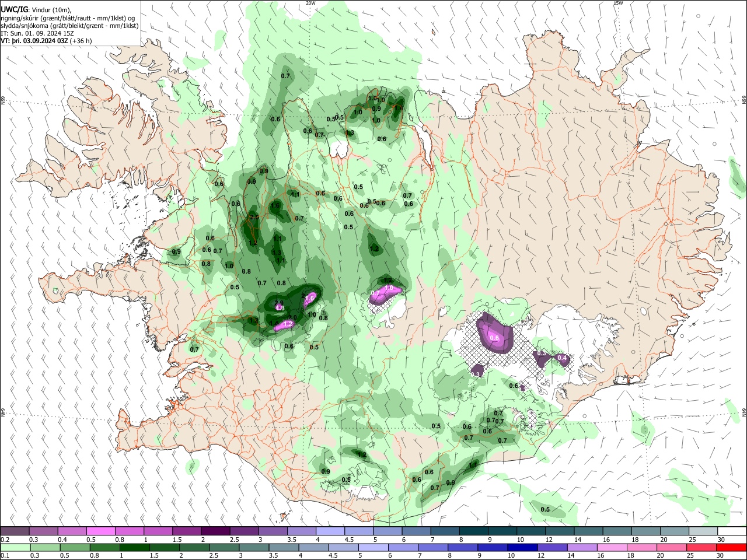This screenshot has width=747, height=560.
Task: Click the bright pink swatch in the snow legend row
Action: 100,531
